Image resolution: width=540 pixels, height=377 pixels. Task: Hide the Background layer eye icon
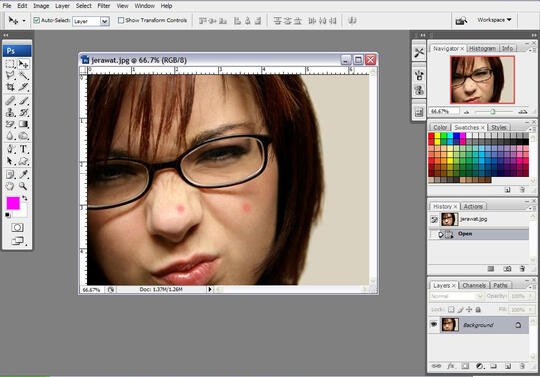(x=434, y=324)
